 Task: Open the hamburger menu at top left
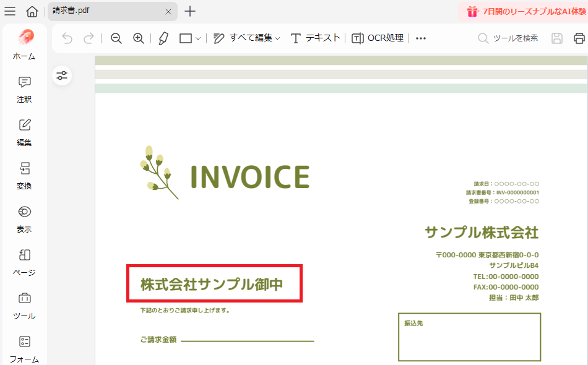10,11
